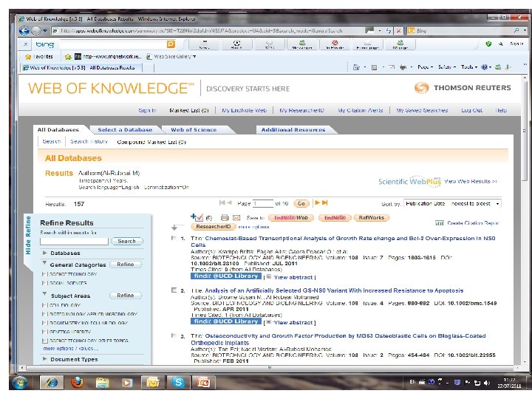Add results to Marked List icon
Image resolution: width=532 pixels, height=399 pixels.
(x=197, y=217)
